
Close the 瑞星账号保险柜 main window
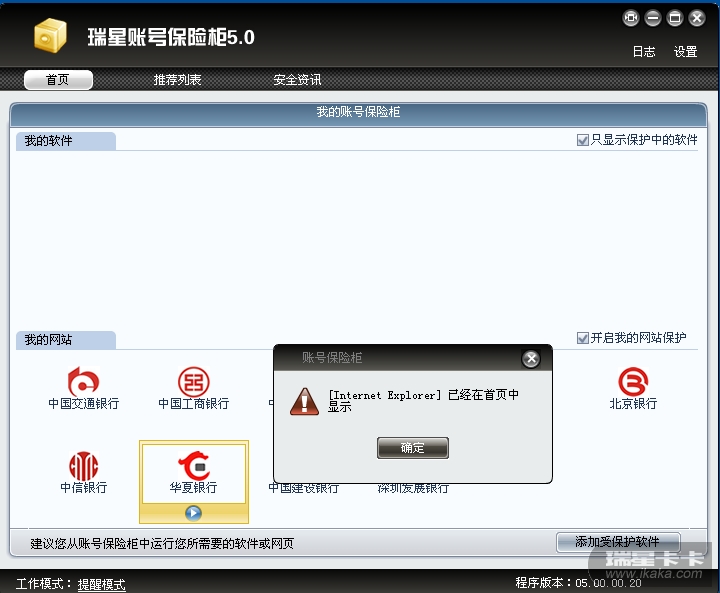click(x=697, y=18)
